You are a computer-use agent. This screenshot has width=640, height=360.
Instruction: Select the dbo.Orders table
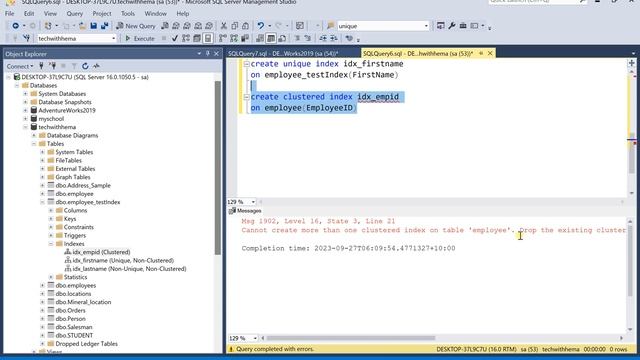click(x=70, y=310)
